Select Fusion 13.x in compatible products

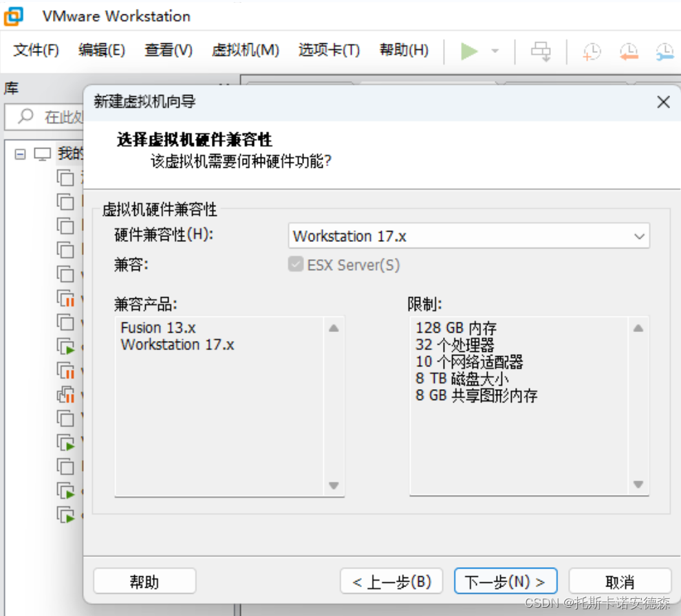click(x=158, y=328)
